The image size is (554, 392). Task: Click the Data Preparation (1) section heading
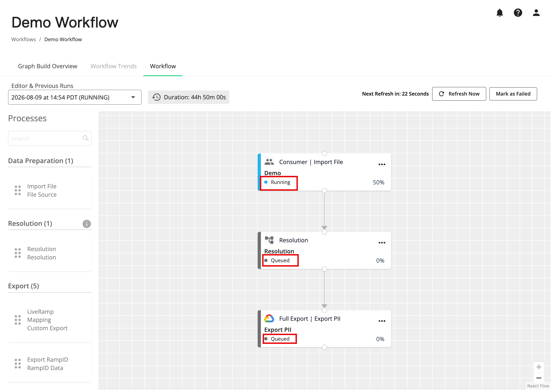click(41, 161)
